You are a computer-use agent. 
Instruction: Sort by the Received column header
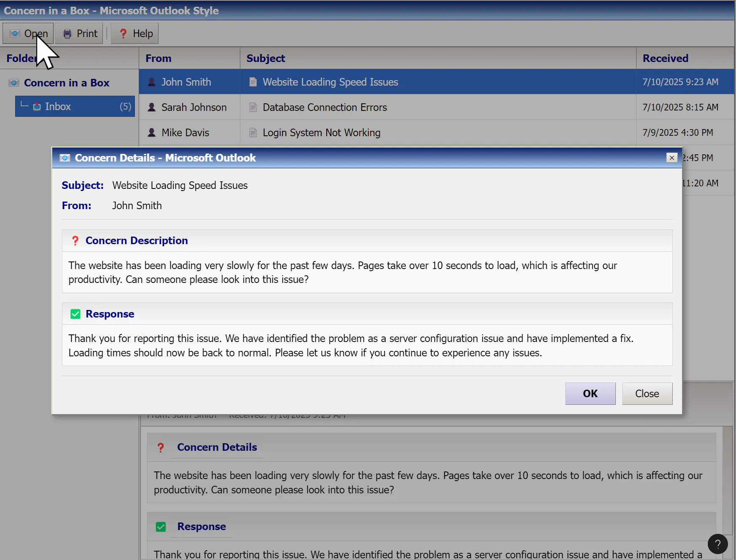pyautogui.click(x=685, y=58)
